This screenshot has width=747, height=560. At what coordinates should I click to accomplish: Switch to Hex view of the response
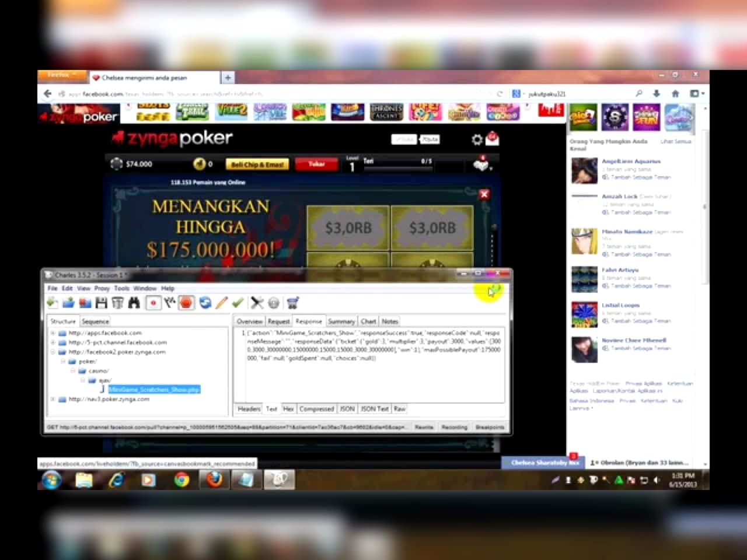pos(288,409)
